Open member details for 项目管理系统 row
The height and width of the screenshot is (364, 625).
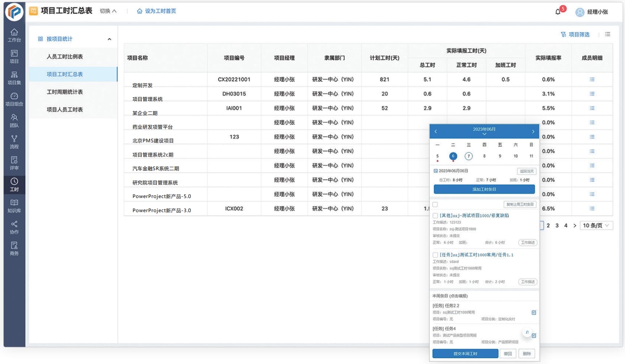(592, 94)
